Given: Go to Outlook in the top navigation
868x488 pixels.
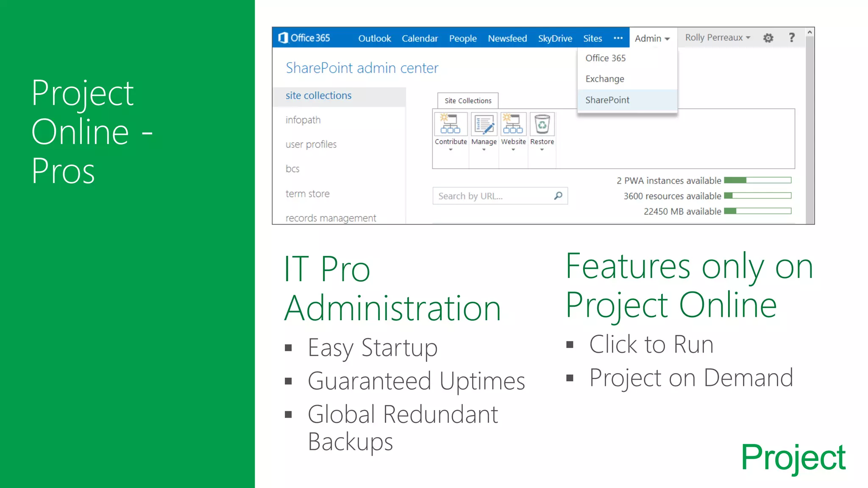Looking at the screenshot, I should [375, 39].
